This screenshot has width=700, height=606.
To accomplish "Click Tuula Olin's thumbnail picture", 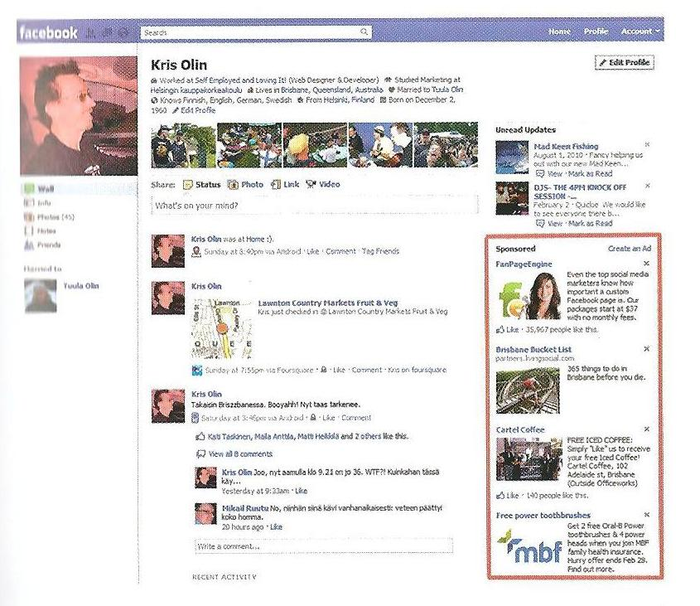I will tap(41, 295).
